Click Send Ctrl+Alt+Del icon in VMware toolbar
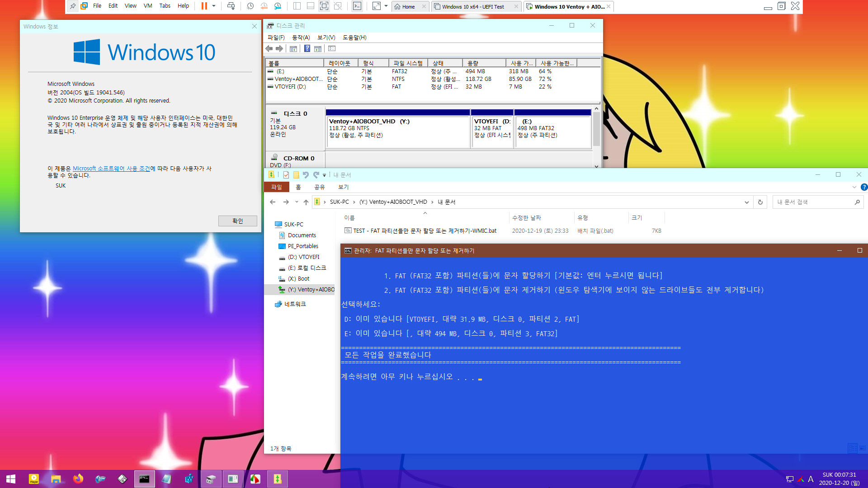Image resolution: width=868 pixels, height=488 pixels. pyautogui.click(x=231, y=6)
